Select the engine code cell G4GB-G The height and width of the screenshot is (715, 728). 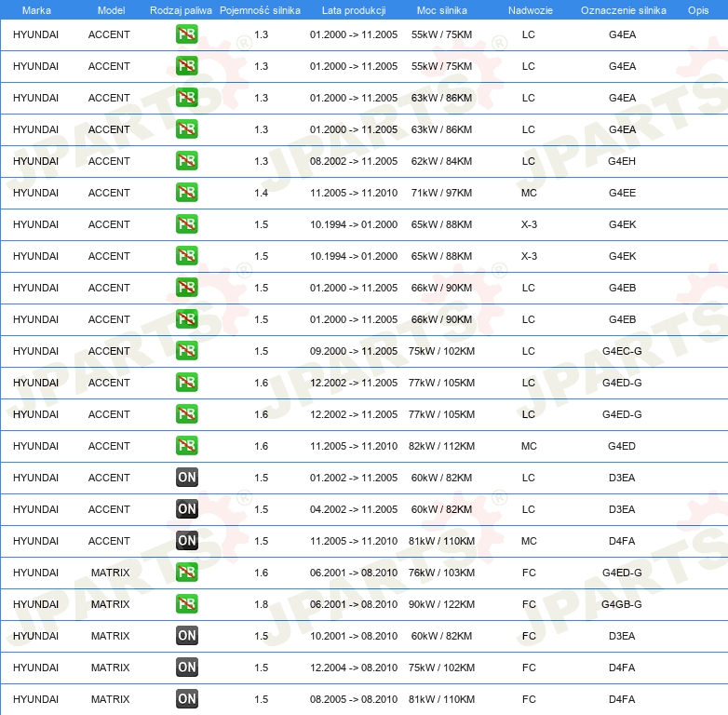click(622, 604)
